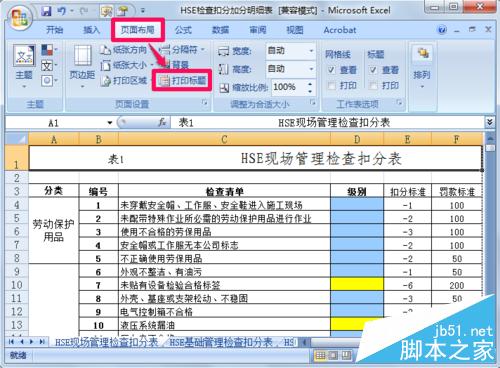Expand the formula bar
500x368 pixels.
(489, 123)
